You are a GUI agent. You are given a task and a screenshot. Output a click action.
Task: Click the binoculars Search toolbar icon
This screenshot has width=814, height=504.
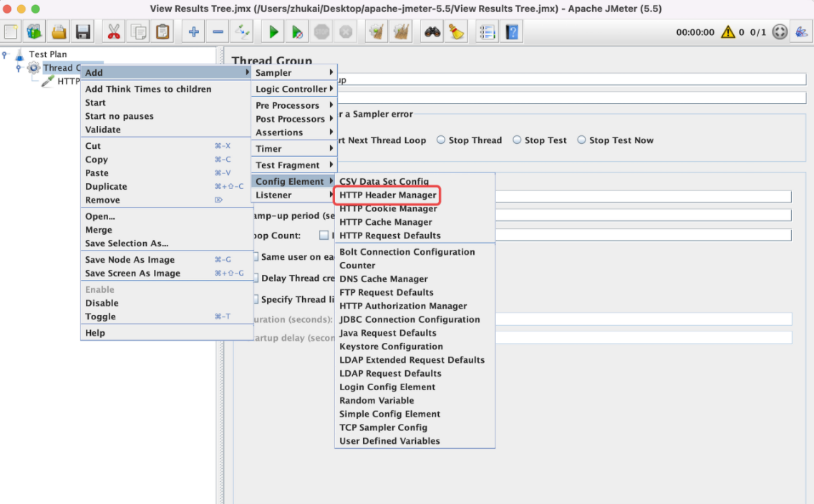(432, 32)
